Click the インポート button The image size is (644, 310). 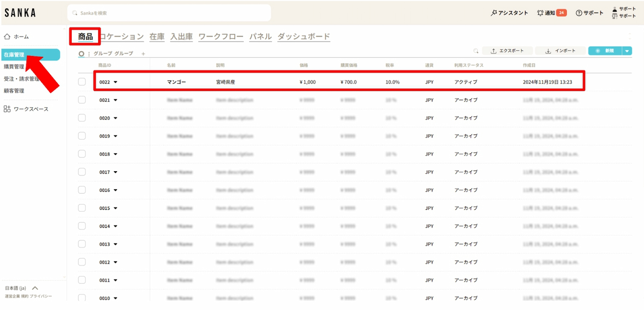click(x=560, y=51)
